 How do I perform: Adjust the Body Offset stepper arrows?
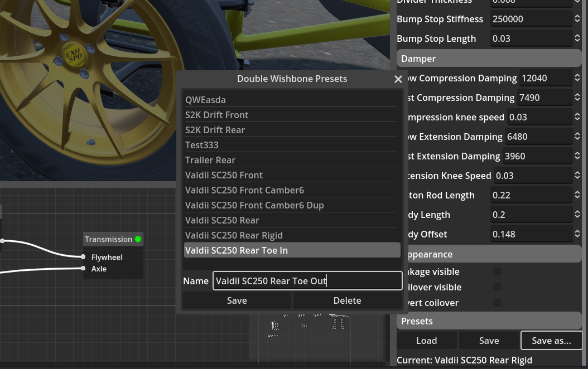coord(577,234)
